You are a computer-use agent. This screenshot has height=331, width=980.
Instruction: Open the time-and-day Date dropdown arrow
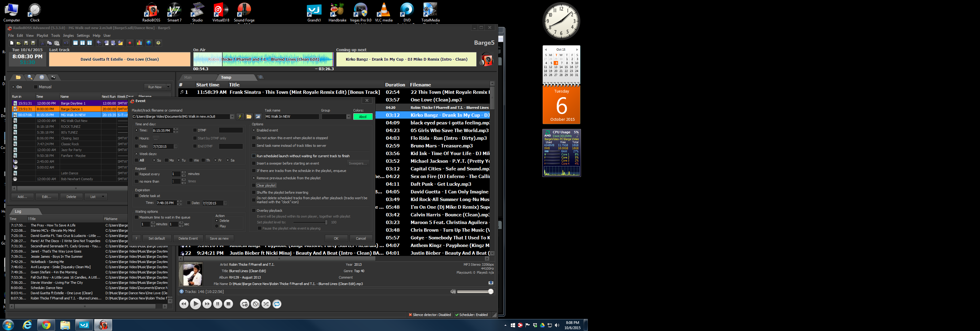(176, 146)
